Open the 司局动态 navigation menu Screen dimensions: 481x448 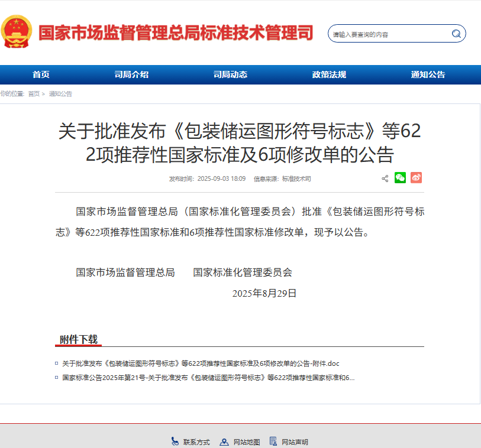(x=230, y=74)
